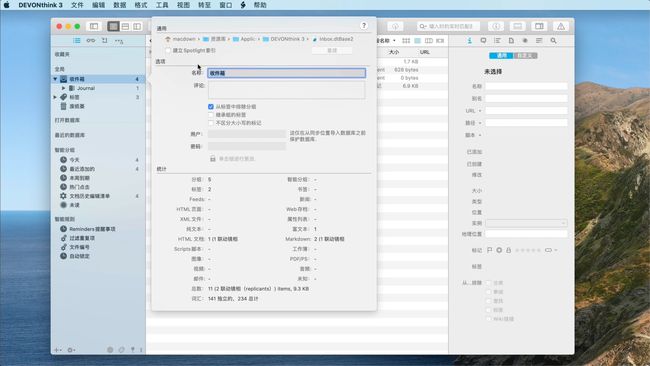
Task: Open the script label dropdown in inspector
Action: pyautogui.click(x=473, y=135)
